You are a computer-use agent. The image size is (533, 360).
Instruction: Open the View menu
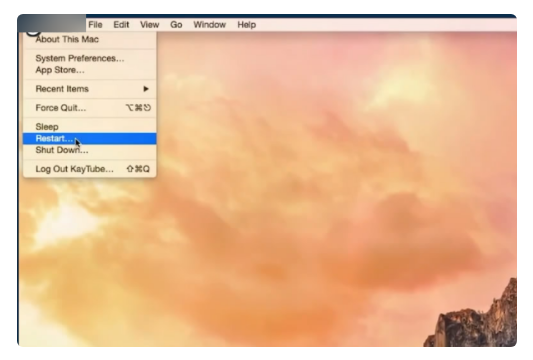click(150, 25)
